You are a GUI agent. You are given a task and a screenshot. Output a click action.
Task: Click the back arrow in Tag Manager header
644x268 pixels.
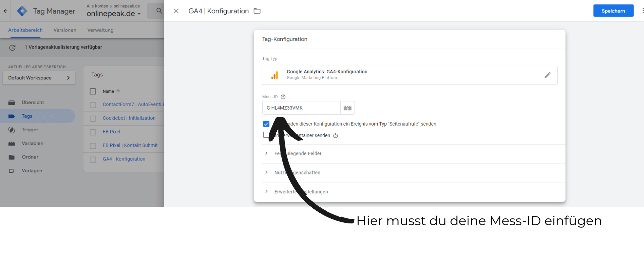[5, 11]
